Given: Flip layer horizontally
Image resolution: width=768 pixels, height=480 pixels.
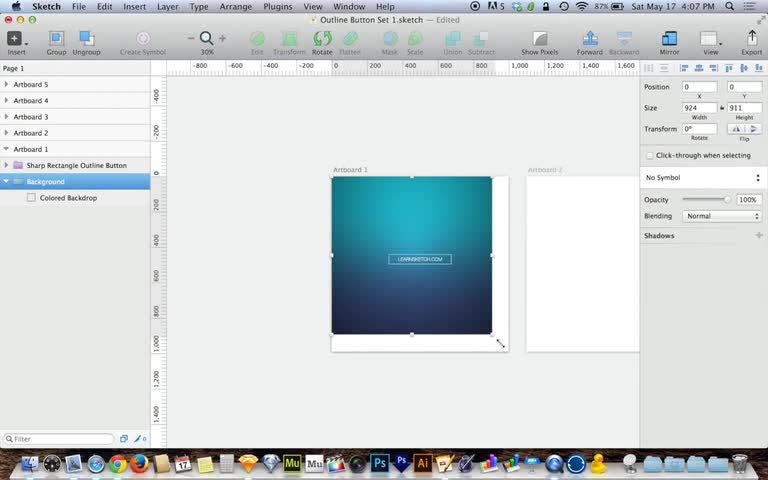Looking at the screenshot, I should 736,129.
